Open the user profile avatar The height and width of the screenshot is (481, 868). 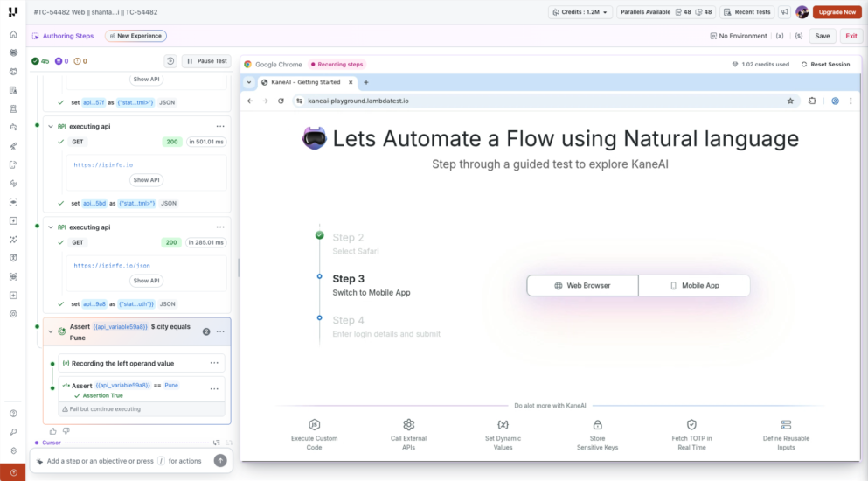pyautogui.click(x=802, y=12)
